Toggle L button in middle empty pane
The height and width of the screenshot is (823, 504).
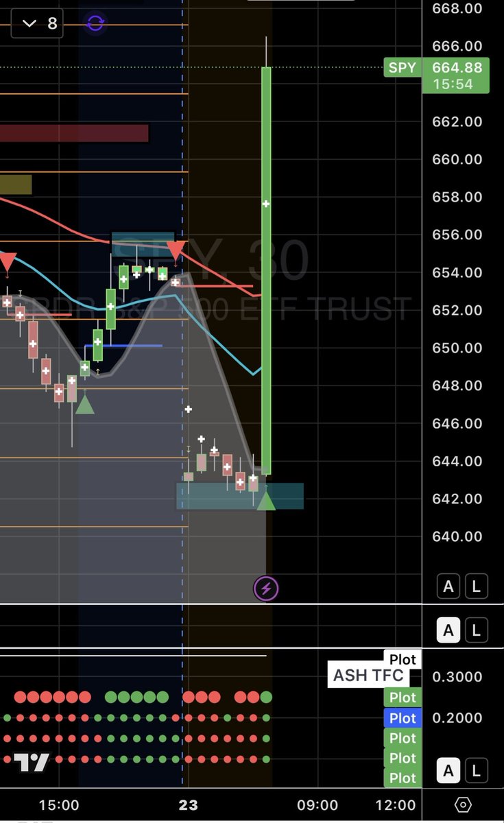[x=476, y=630]
